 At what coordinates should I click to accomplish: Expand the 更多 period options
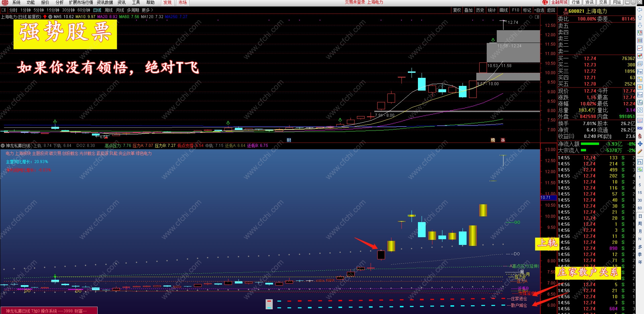pos(147,10)
